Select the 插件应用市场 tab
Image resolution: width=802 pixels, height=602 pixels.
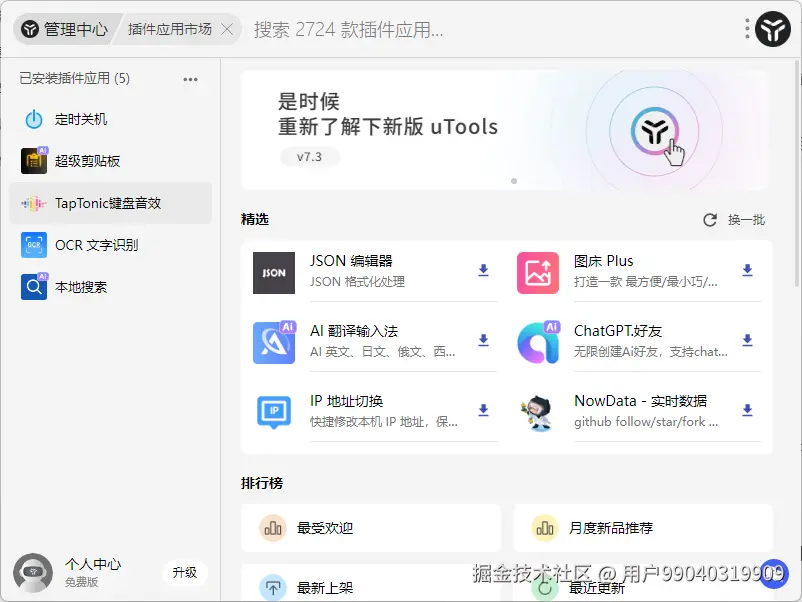[x=169, y=29]
